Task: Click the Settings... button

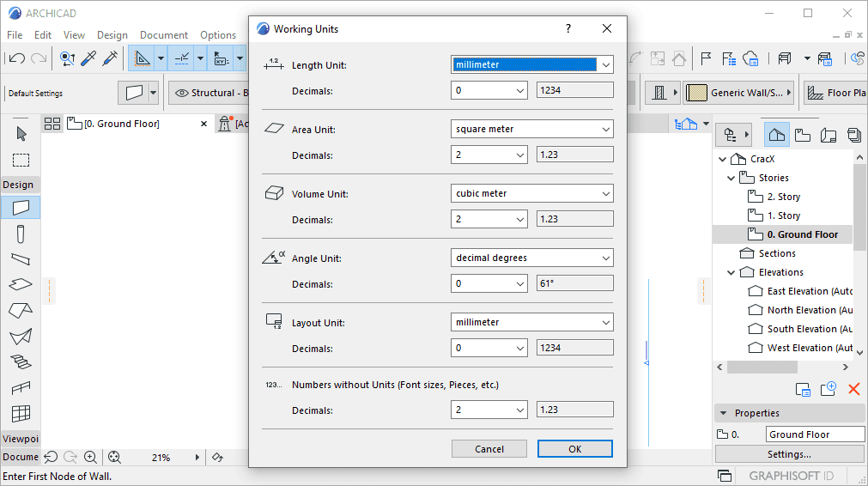Action: pos(789,454)
